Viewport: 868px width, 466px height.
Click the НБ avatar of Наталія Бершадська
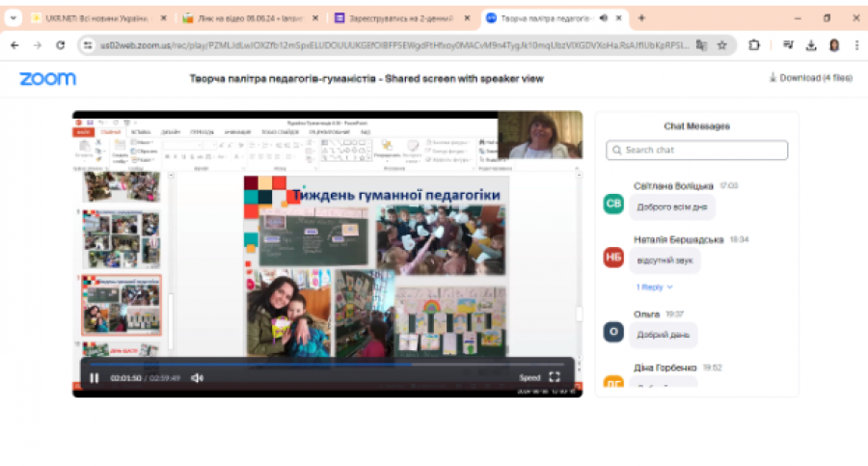[613, 257]
